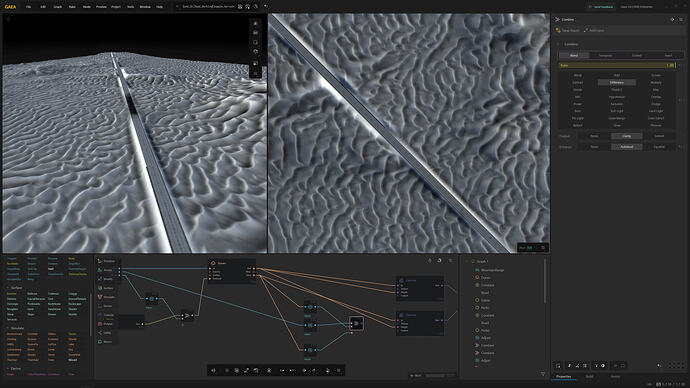Open the properties panel hamburger menu
Image resolution: width=690 pixels, height=388 pixels.
click(x=681, y=19)
